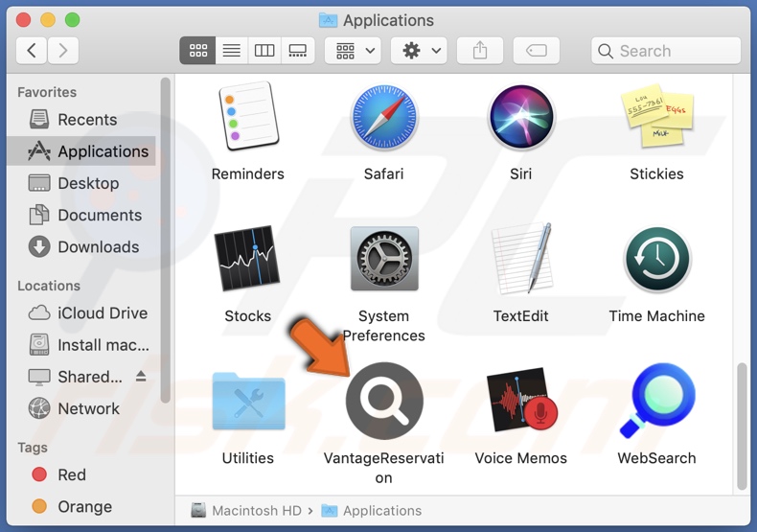Screen dimensions: 757x532
Task: Open the Safari compass icon
Action: click(384, 116)
